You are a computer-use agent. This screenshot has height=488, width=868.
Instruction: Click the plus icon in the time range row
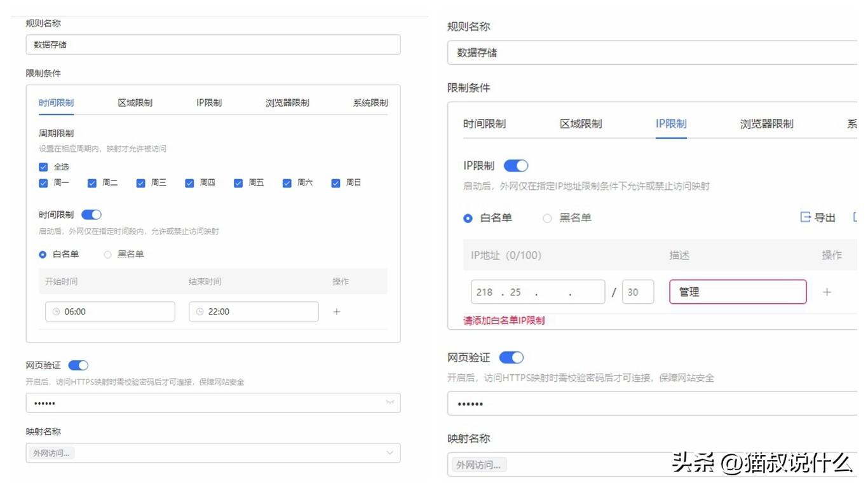337,312
